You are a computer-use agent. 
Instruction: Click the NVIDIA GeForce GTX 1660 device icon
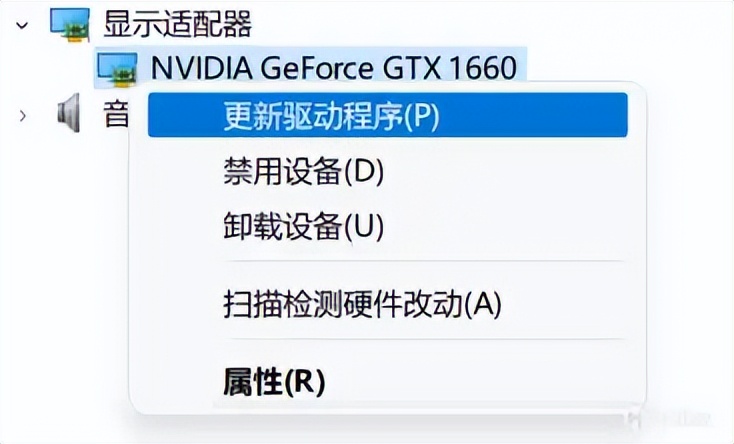pos(117,68)
